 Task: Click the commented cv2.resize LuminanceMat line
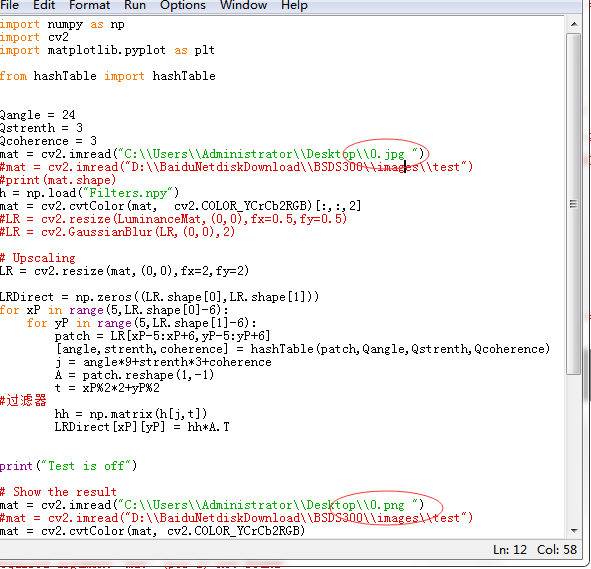coord(173,219)
